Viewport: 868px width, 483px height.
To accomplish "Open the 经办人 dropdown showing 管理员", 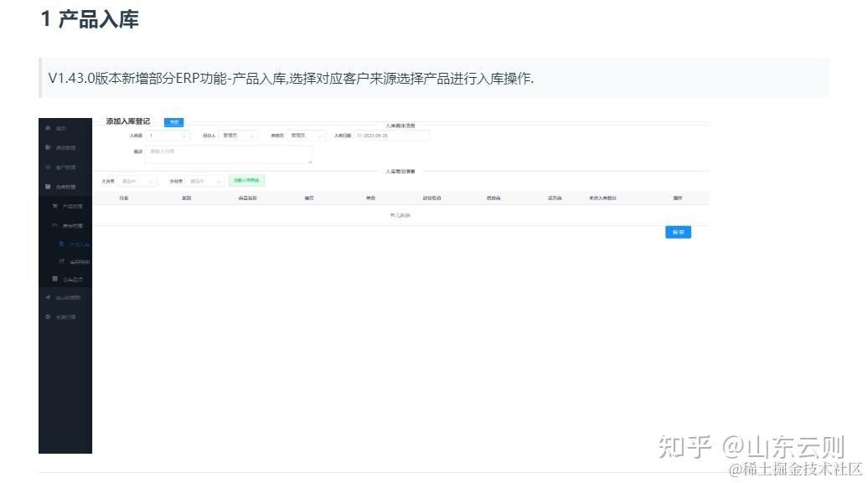I will (239, 135).
